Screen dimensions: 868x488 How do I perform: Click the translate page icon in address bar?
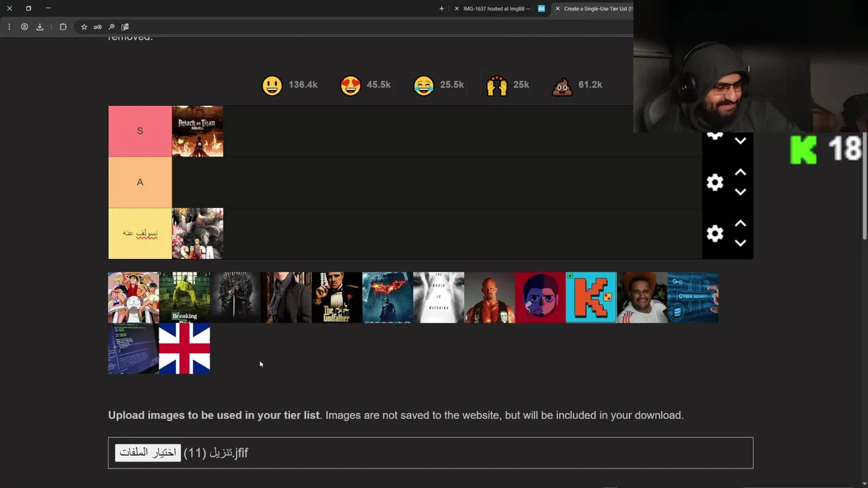click(125, 27)
